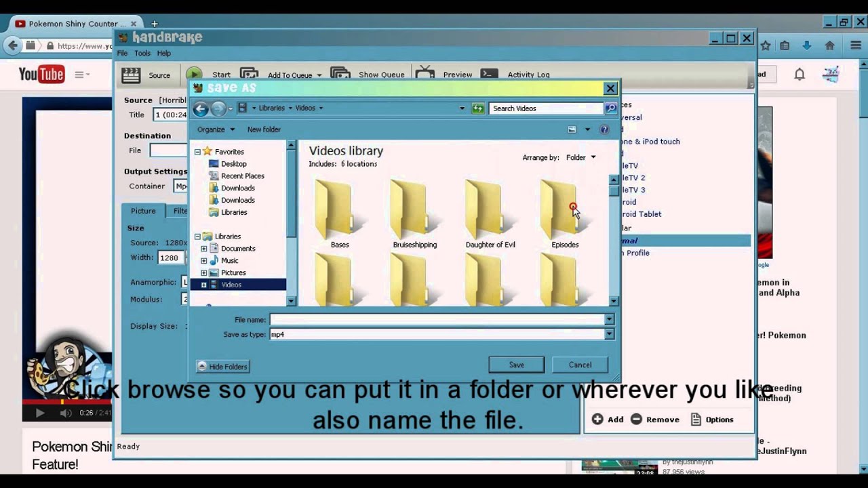This screenshot has height=488, width=868.
Task: Click the Firefox downloads arrow icon
Action: [x=806, y=45]
